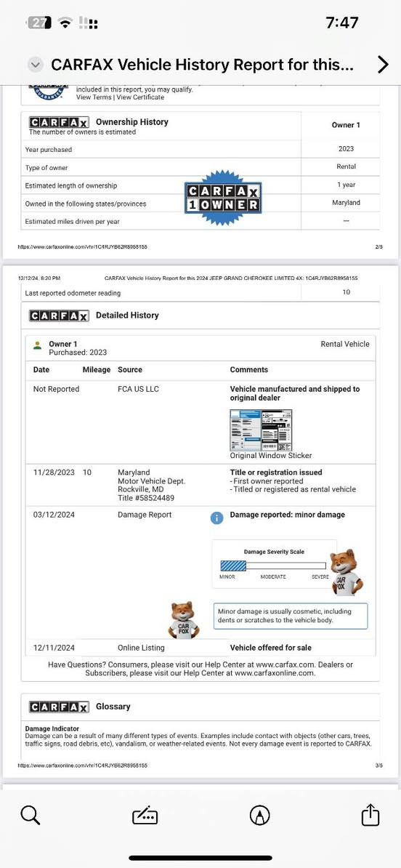Tap the Car Fox mascot beside severity scale
The height and width of the screenshot is (868, 401).
[x=347, y=572]
